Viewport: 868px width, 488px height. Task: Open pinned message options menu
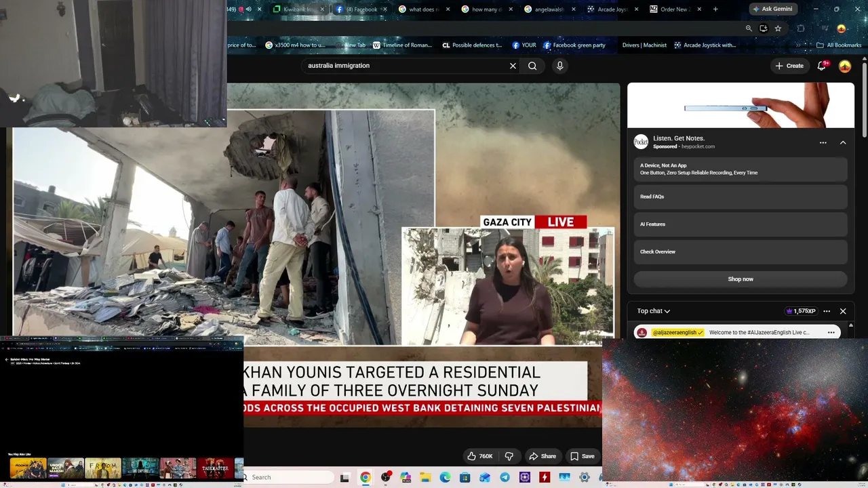(x=831, y=333)
